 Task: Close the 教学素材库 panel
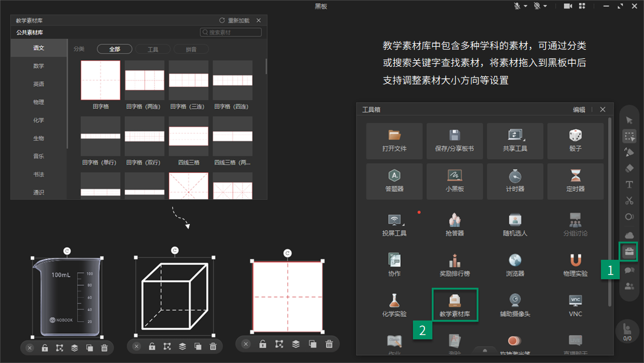(x=258, y=20)
